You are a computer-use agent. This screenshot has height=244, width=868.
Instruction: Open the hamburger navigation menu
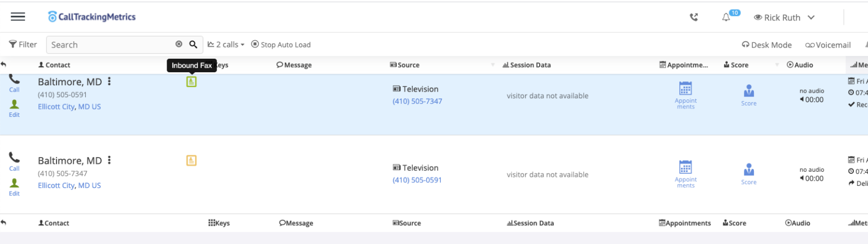pos(18,17)
